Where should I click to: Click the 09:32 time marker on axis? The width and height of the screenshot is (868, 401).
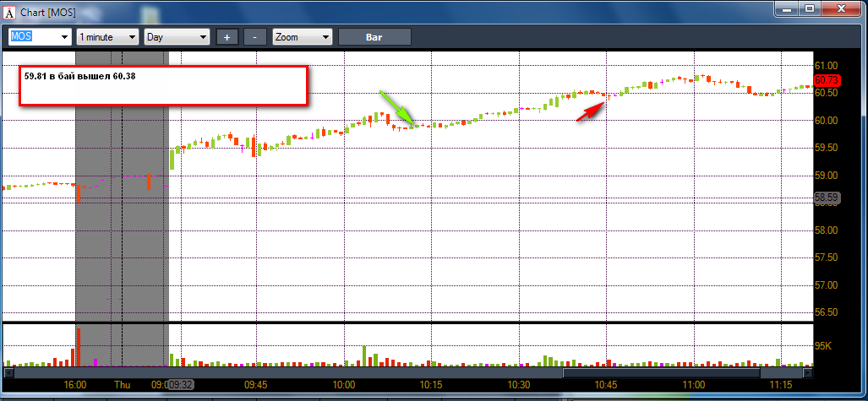click(181, 384)
